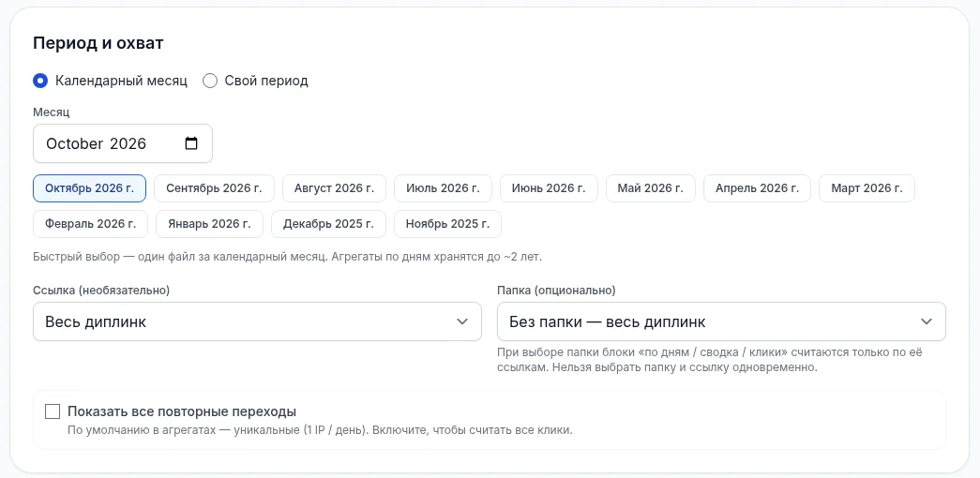Choose the "Май 2026 г." quick month
Viewport: 980px width, 478px height.
pyautogui.click(x=651, y=188)
